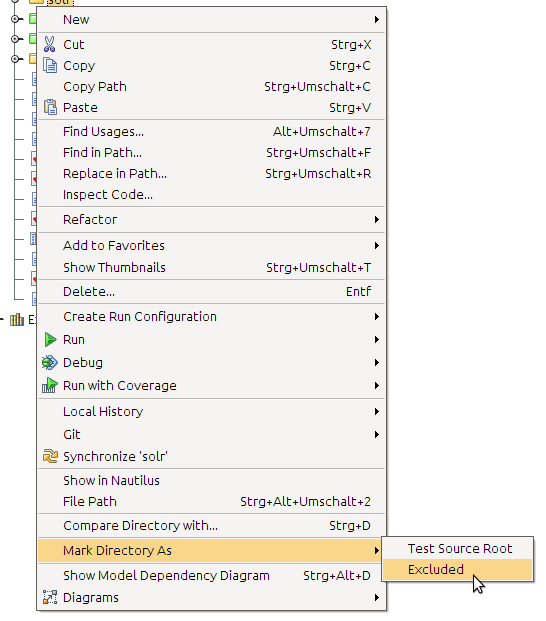Select Find Usages...
Screen dimensions: 546x621
(x=211, y=131)
